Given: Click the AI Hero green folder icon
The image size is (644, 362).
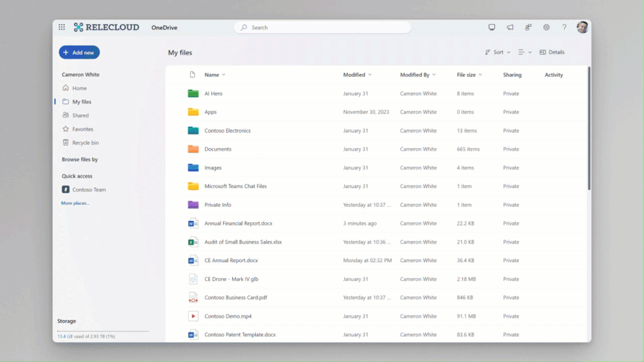Looking at the screenshot, I should tap(193, 93).
